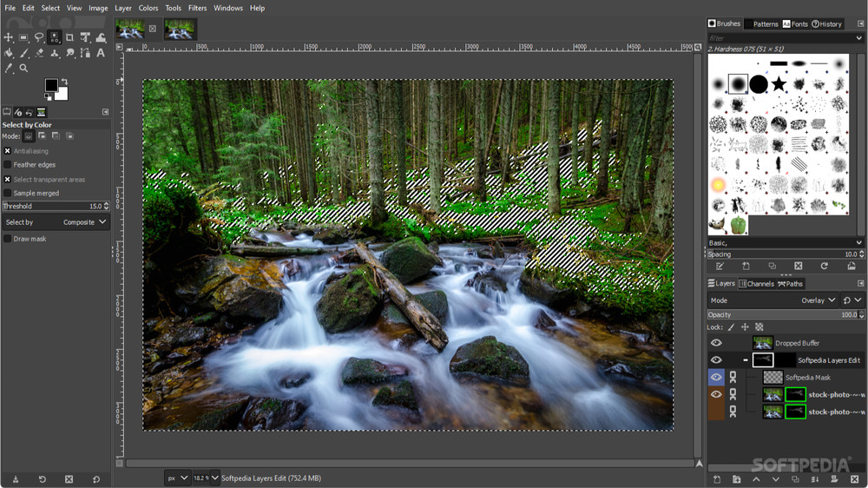The height and width of the screenshot is (488, 868).
Task: Open the layer Mode Overlay dropdown
Action: click(x=773, y=300)
